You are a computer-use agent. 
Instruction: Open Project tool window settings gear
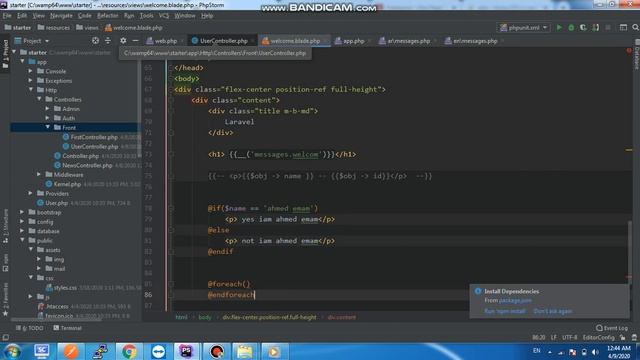(x=123, y=41)
